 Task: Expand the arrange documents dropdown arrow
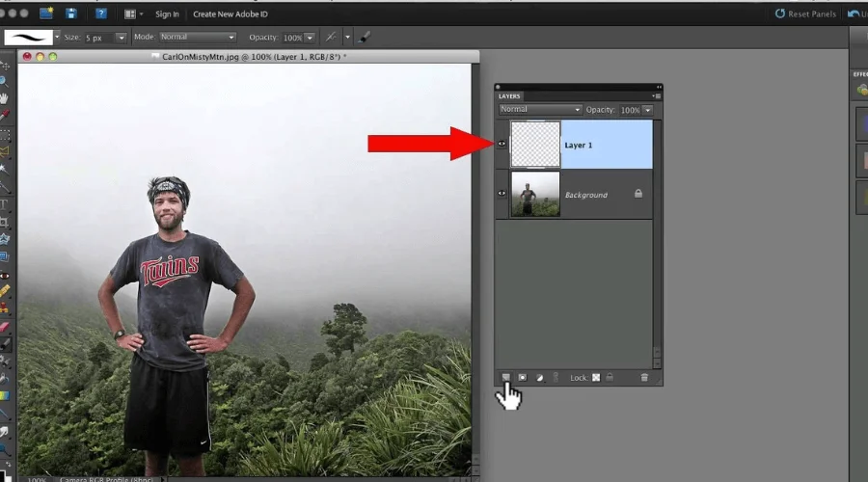[141, 13]
